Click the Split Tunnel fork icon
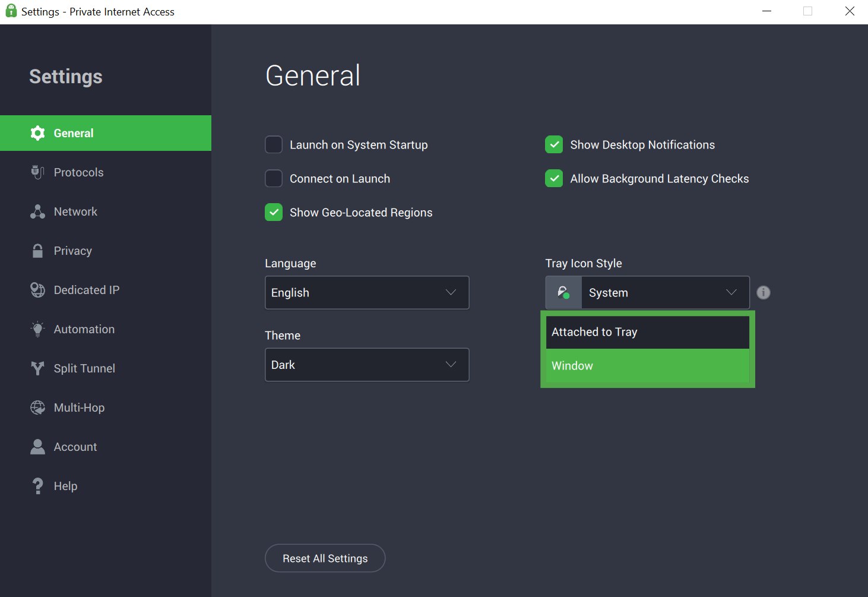This screenshot has width=868, height=597. pyautogui.click(x=37, y=368)
